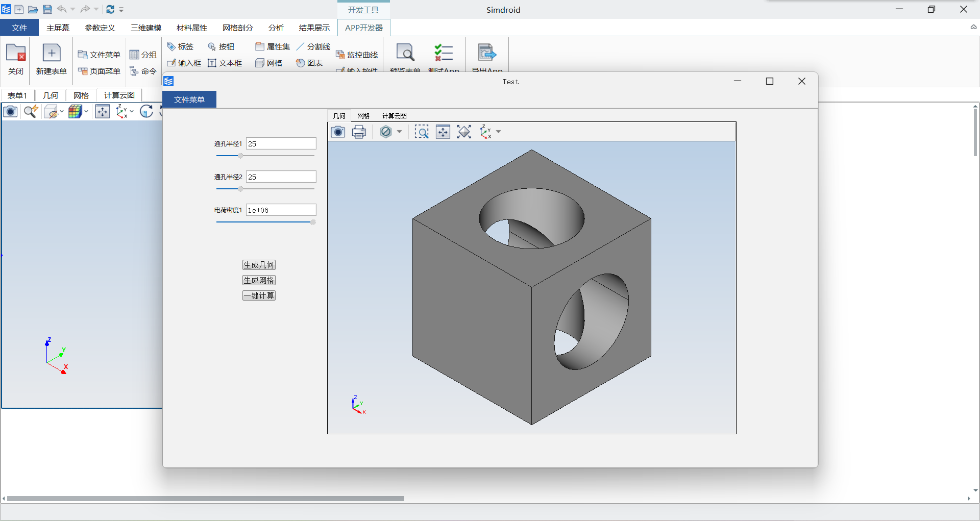Click the camera snapshot icon in the main view toolbar
The image size is (980, 521).
(x=10, y=111)
